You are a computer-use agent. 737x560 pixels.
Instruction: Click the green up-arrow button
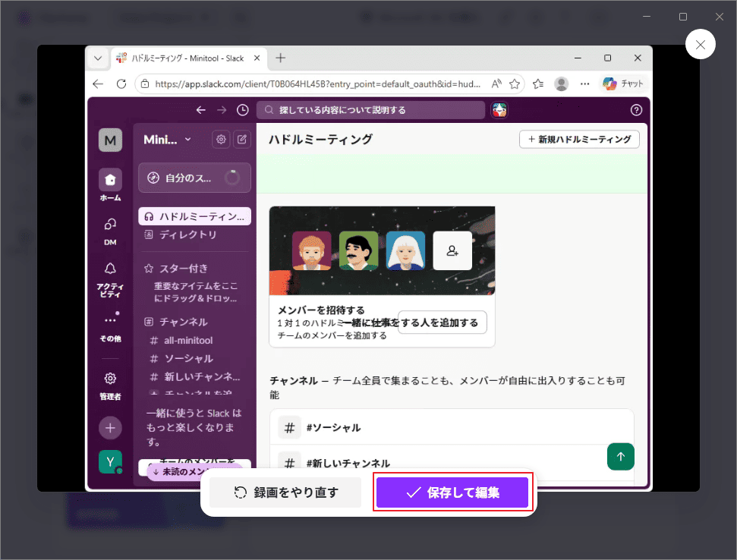coord(620,456)
